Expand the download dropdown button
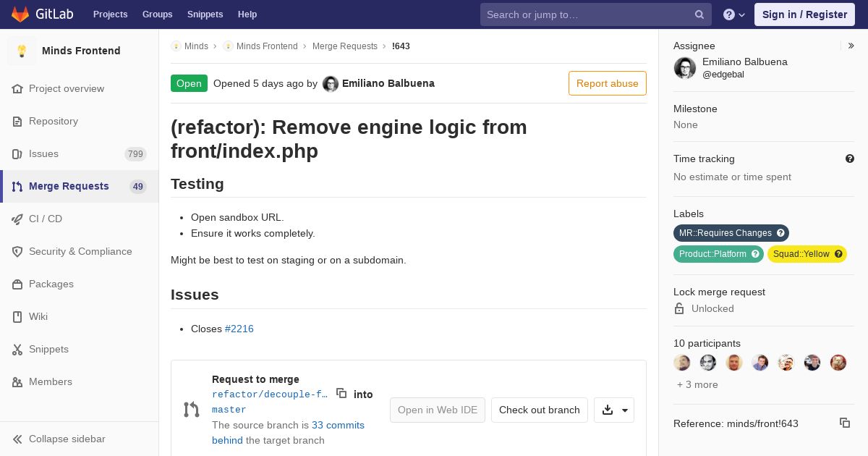The image size is (868, 456). click(x=614, y=410)
